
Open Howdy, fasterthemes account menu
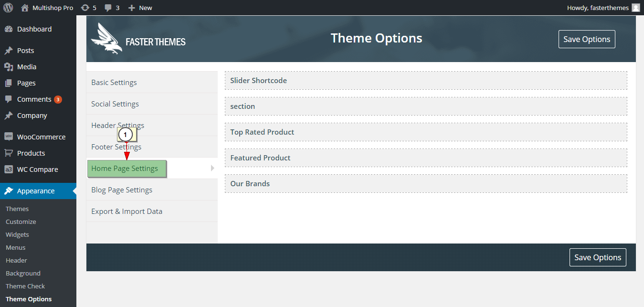coord(603,8)
